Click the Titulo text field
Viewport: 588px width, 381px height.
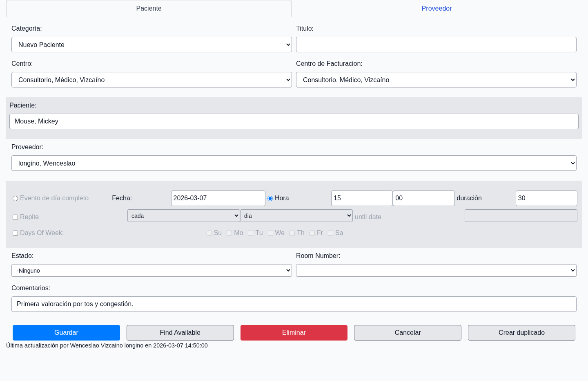[x=436, y=45]
